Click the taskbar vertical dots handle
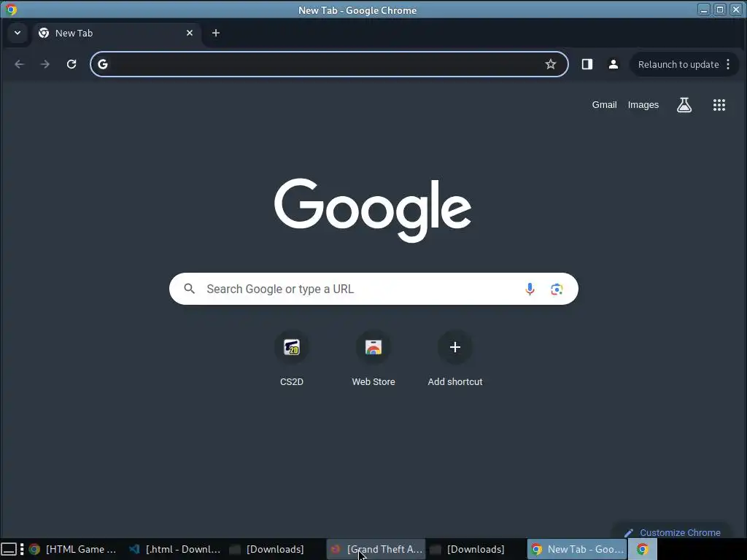747x560 pixels. tap(22, 549)
